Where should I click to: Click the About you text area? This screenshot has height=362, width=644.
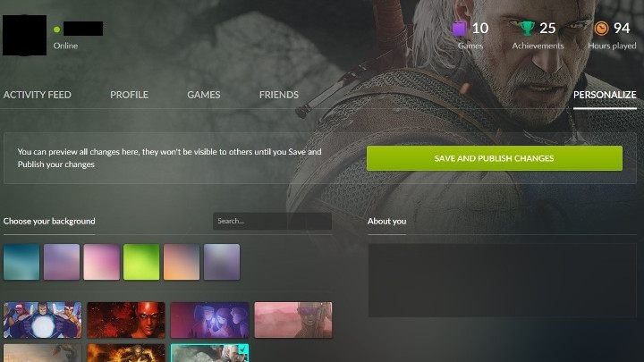pos(502,280)
